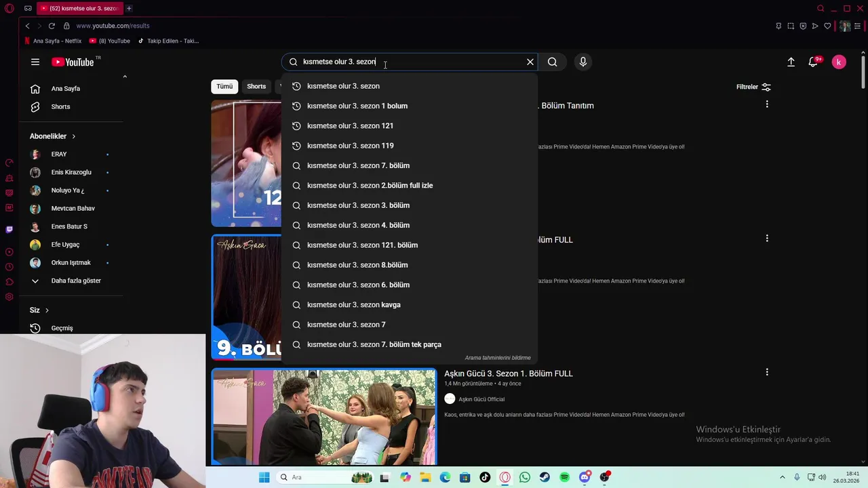Image resolution: width=868 pixels, height=488 pixels.
Task: Open Aşkın Gücü Official channel link
Action: (x=481, y=399)
